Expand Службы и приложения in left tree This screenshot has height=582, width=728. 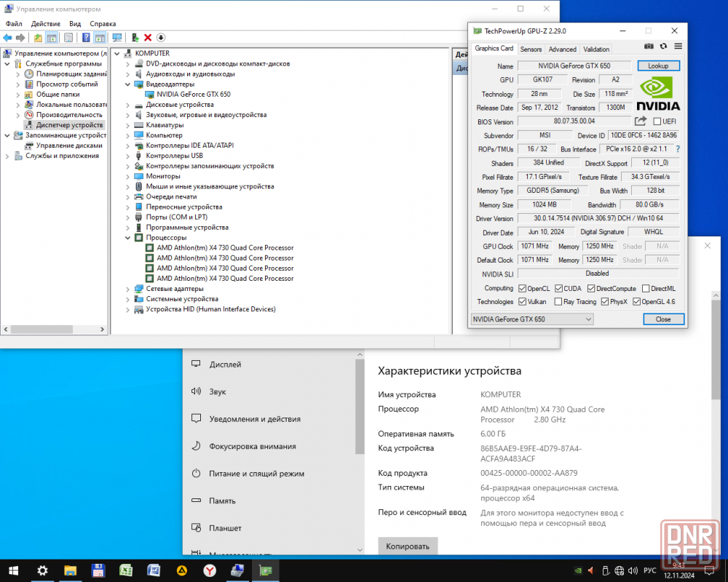[7, 156]
